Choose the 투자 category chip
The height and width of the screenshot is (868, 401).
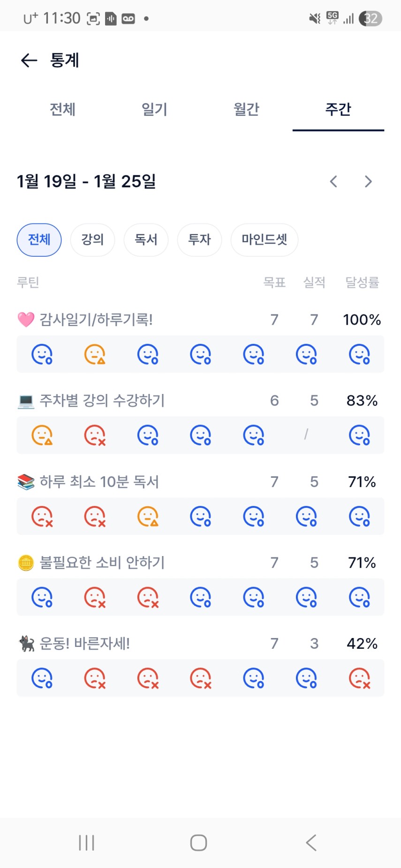[199, 240]
